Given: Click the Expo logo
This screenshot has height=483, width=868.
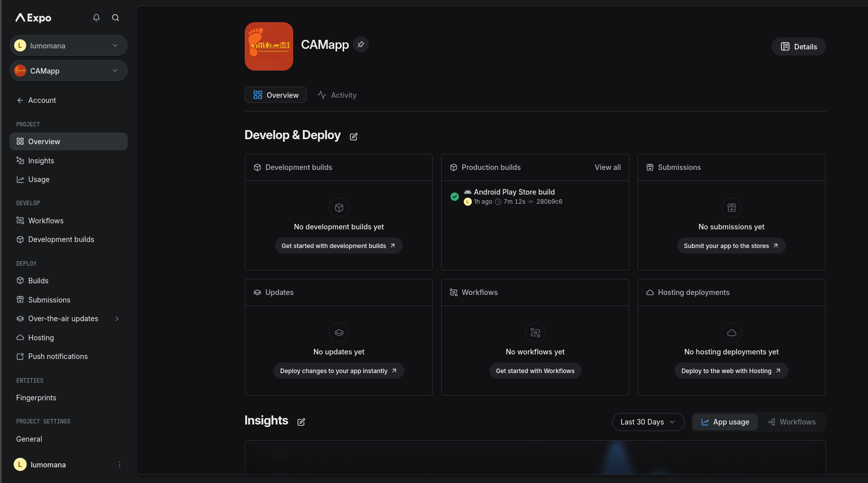Looking at the screenshot, I should tap(33, 18).
